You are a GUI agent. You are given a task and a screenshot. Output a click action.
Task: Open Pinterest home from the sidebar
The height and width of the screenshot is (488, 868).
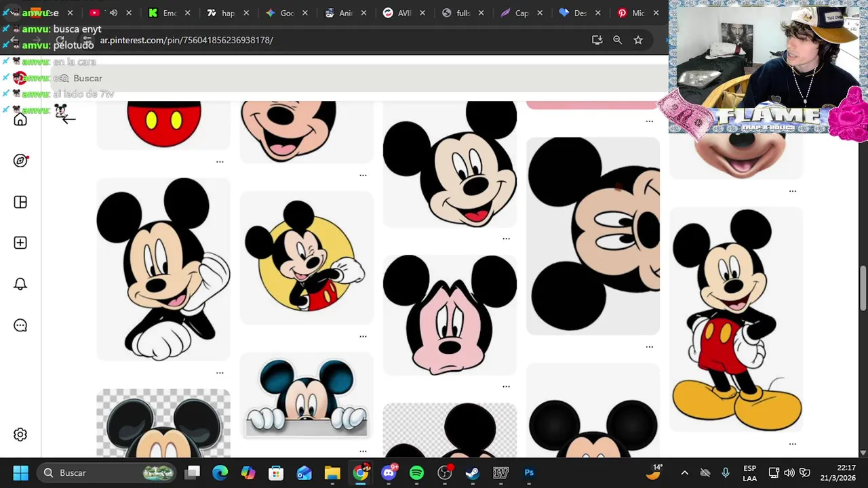pyautogui.click(x=20, y=120)
